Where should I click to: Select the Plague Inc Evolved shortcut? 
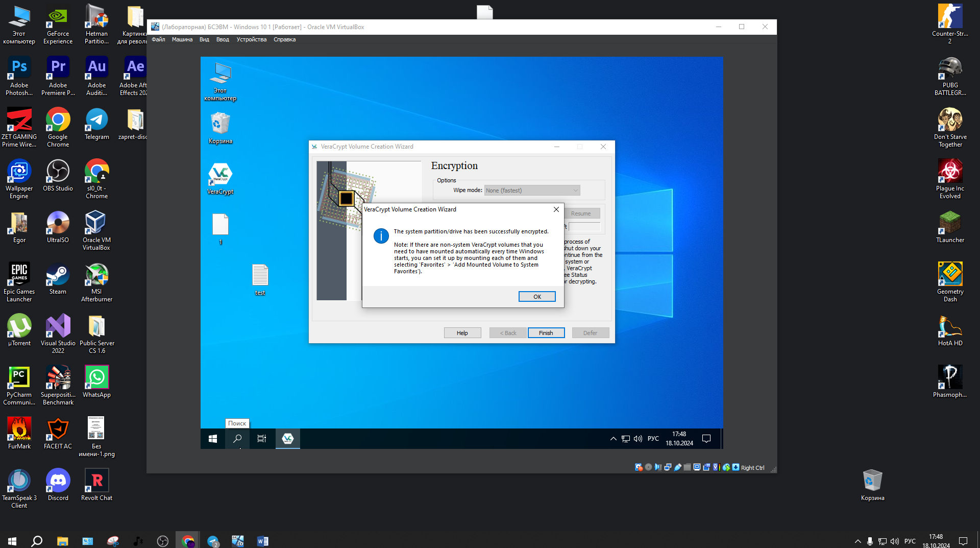coord(950,179)
